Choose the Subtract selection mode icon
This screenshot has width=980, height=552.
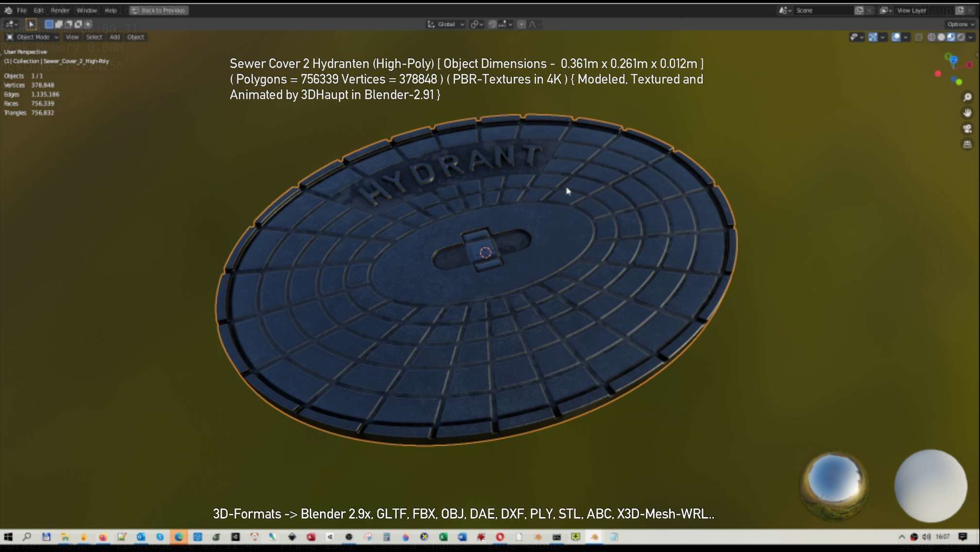[68, 24]
